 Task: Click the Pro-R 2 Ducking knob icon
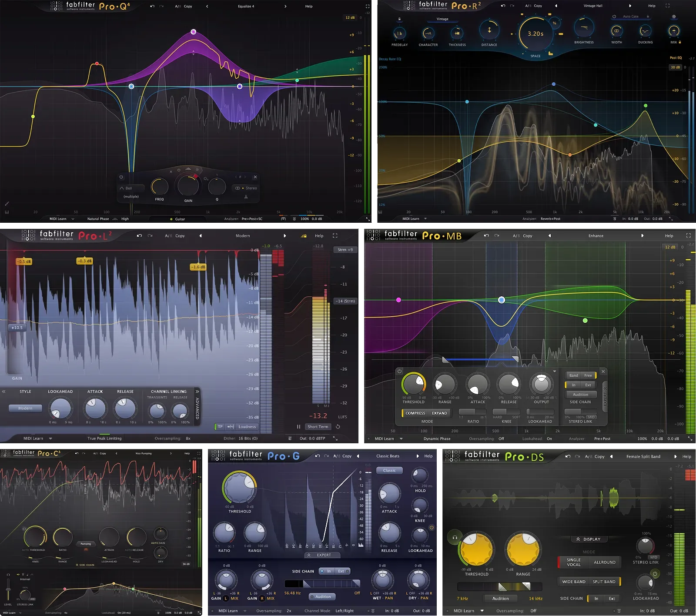click(645, 31)
